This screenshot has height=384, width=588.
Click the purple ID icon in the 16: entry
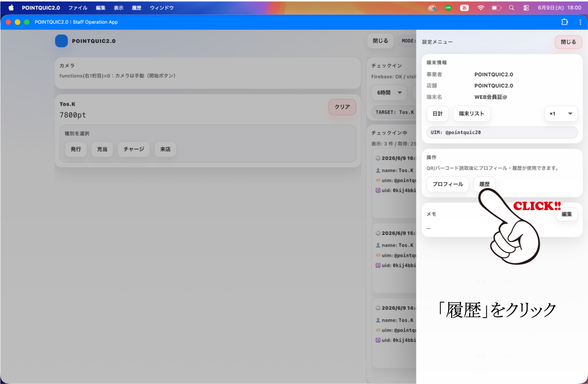coord(378,190)
